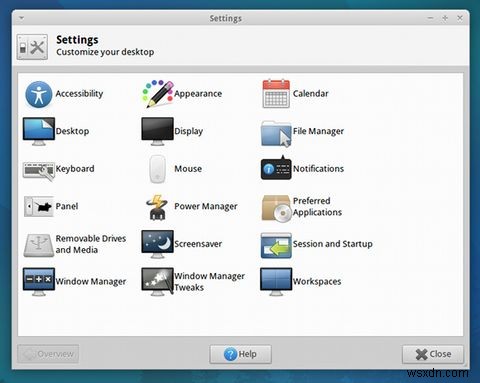Viewport: 480px width, 383px height.
Task: Open the Appearance pencil icon
Action: [x=158, y=94]
